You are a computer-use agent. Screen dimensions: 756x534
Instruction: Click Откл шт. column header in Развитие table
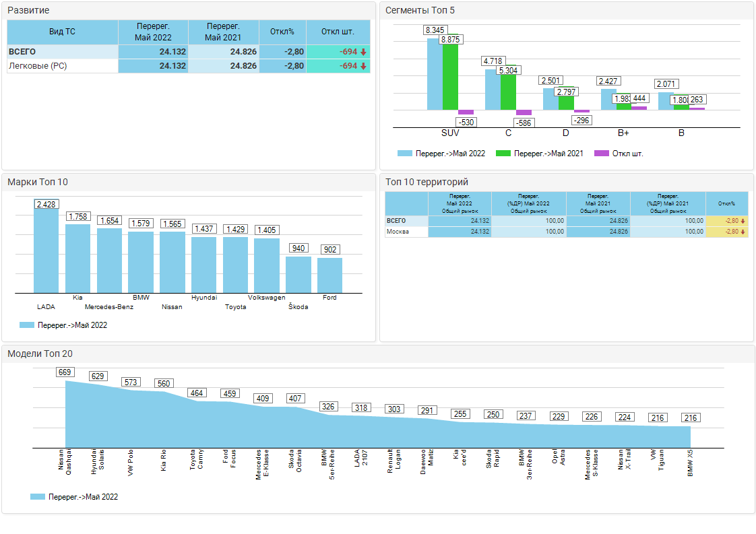coord(338,32)
